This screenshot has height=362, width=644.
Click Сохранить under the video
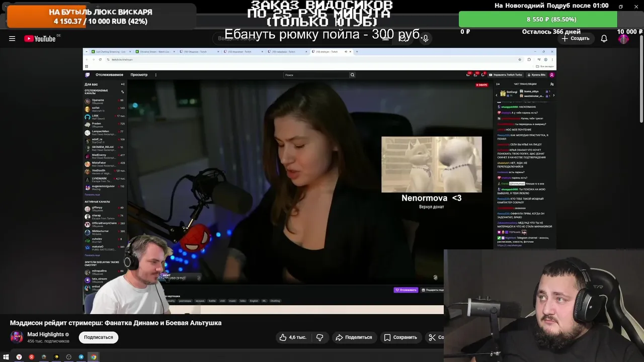(400, 337)
